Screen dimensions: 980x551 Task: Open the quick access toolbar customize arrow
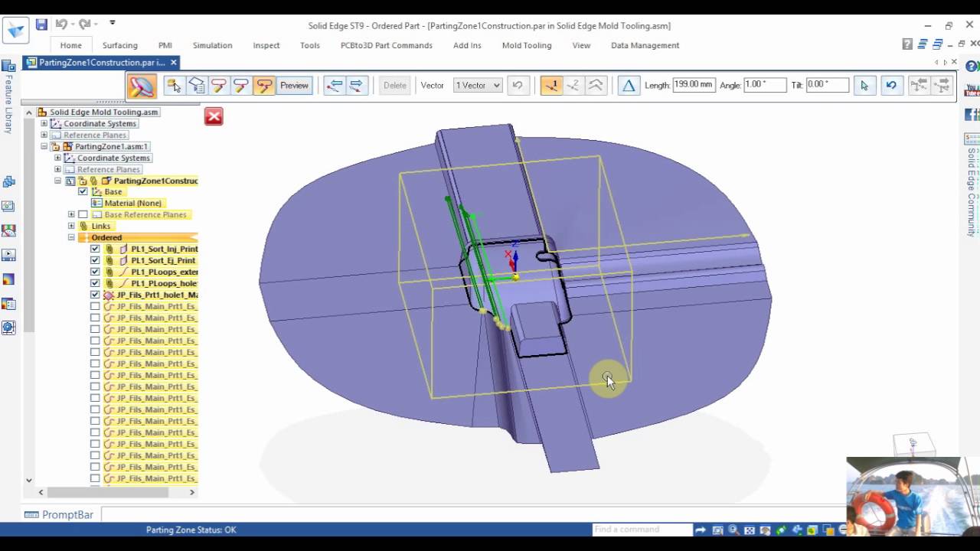[x=113, y=24]
